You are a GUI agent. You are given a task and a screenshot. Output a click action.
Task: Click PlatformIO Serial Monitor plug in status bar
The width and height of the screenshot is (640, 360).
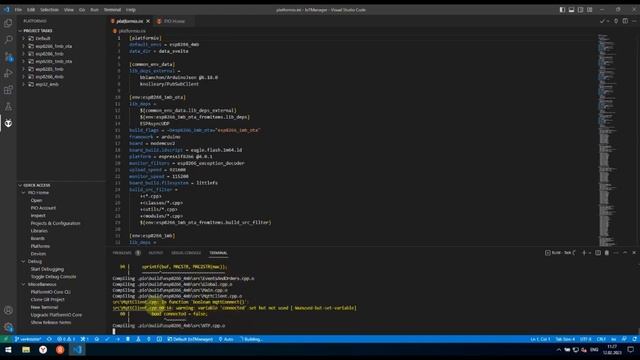click(149, 339)
